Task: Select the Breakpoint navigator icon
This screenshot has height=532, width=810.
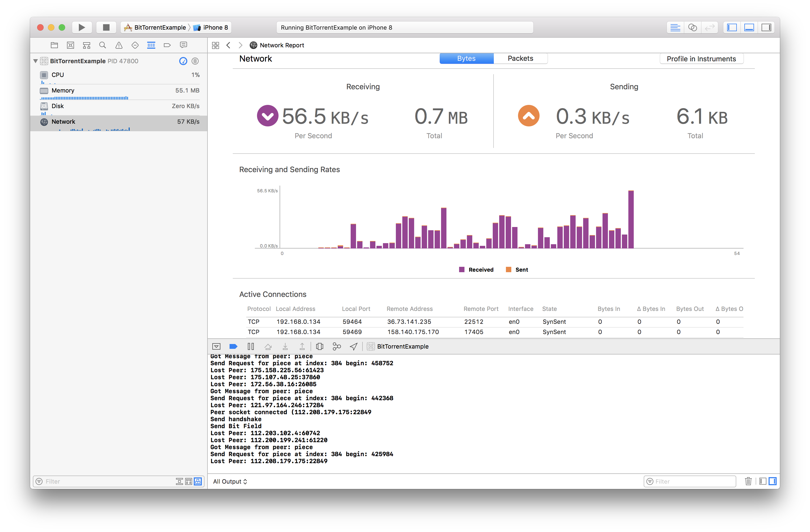Action: 167,45
